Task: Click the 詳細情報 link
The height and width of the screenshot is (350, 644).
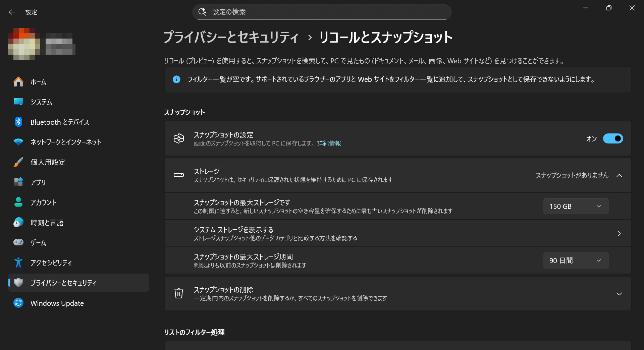Action: [x=329, y=143]
